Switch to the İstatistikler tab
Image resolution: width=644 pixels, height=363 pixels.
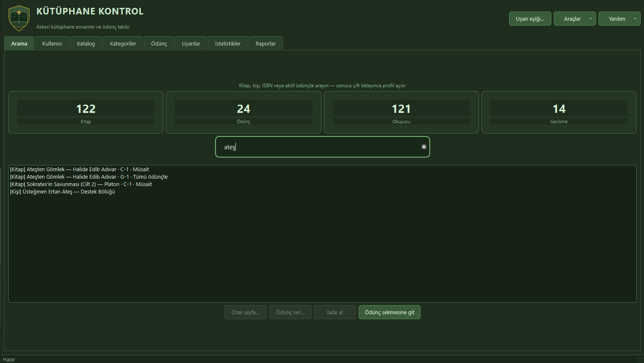pos(228,43)
